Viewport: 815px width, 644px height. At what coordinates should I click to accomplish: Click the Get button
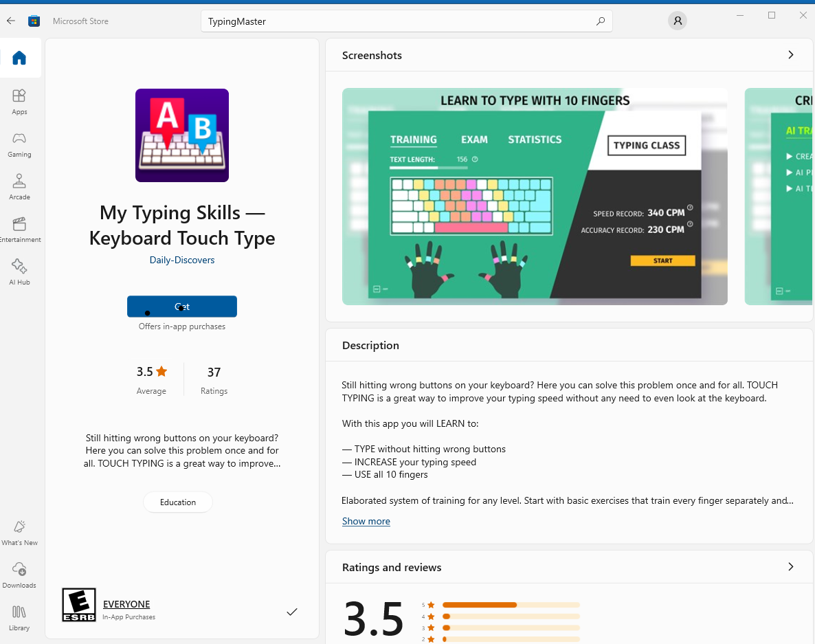point(182,306)
